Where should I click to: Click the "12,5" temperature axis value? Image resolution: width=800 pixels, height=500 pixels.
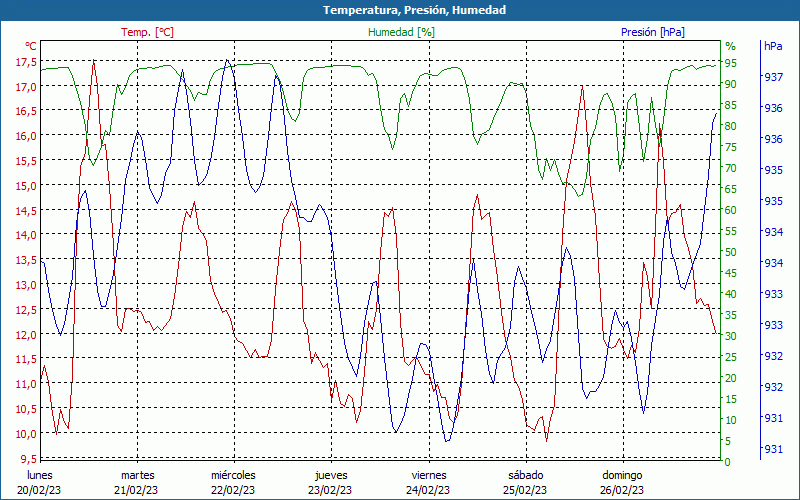tap(26, 310)
